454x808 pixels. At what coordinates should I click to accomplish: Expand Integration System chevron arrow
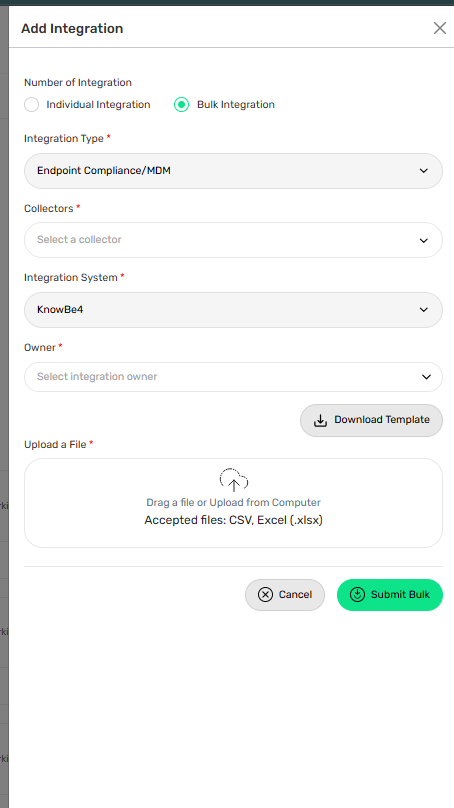[x=424, y=310]
